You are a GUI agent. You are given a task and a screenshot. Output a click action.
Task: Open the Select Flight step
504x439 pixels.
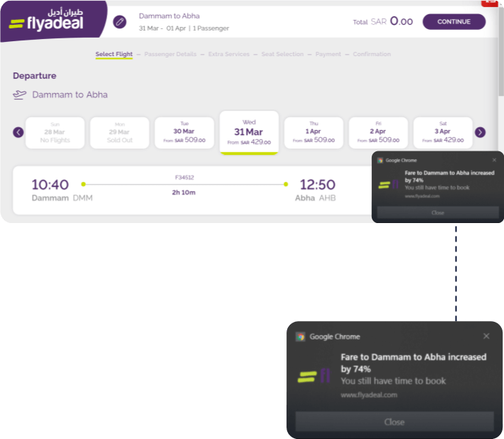114,55
